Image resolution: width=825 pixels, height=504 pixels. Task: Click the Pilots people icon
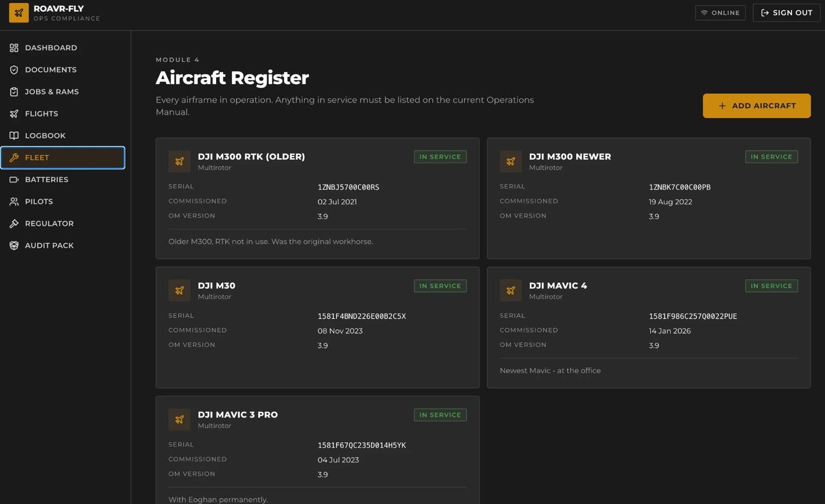(x=14, y=201)
